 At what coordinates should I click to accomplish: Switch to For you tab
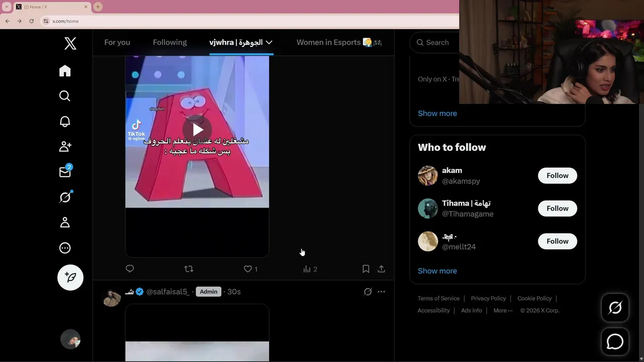tap(117, 42)
